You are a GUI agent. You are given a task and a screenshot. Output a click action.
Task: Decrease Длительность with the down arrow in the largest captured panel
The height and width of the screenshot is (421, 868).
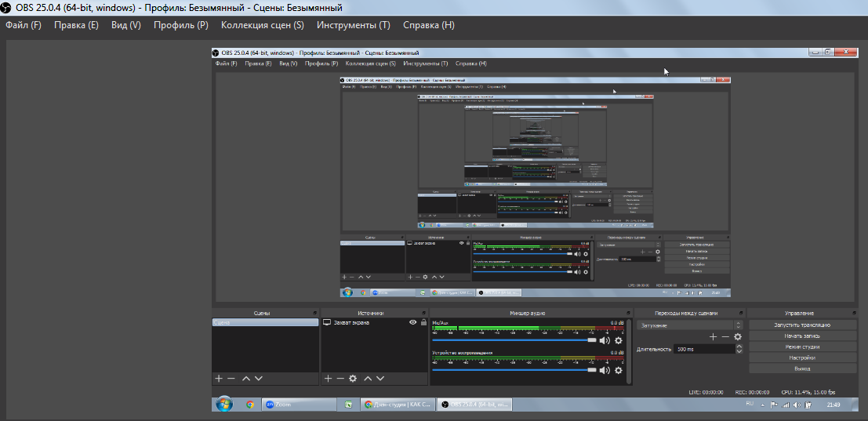[739, 352]
